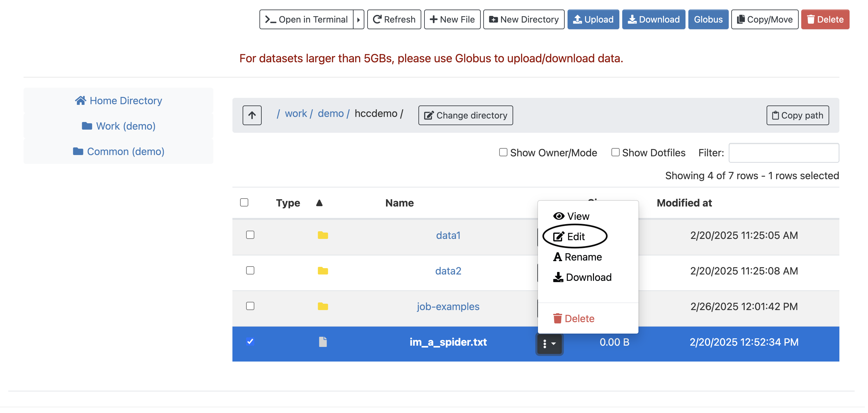The image size is (868, 413).
Task: Check the data2 row checkbox
Action: [x=250, y=271]
